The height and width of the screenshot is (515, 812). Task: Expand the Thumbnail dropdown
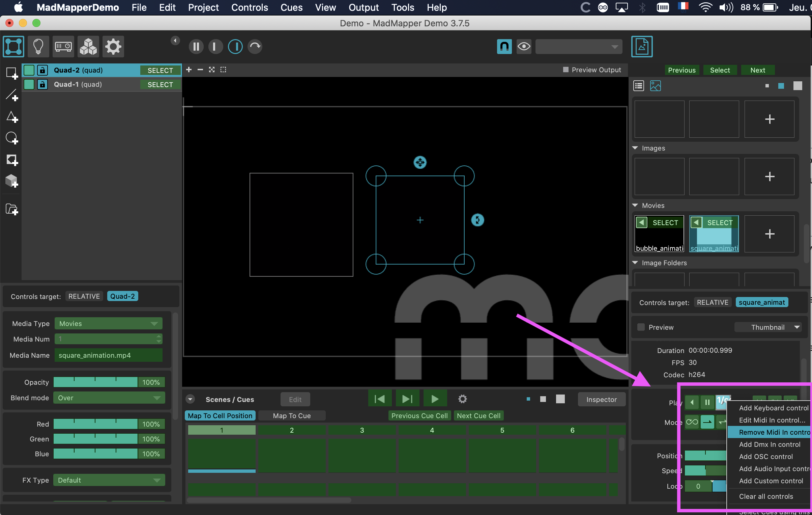[768, 327]
